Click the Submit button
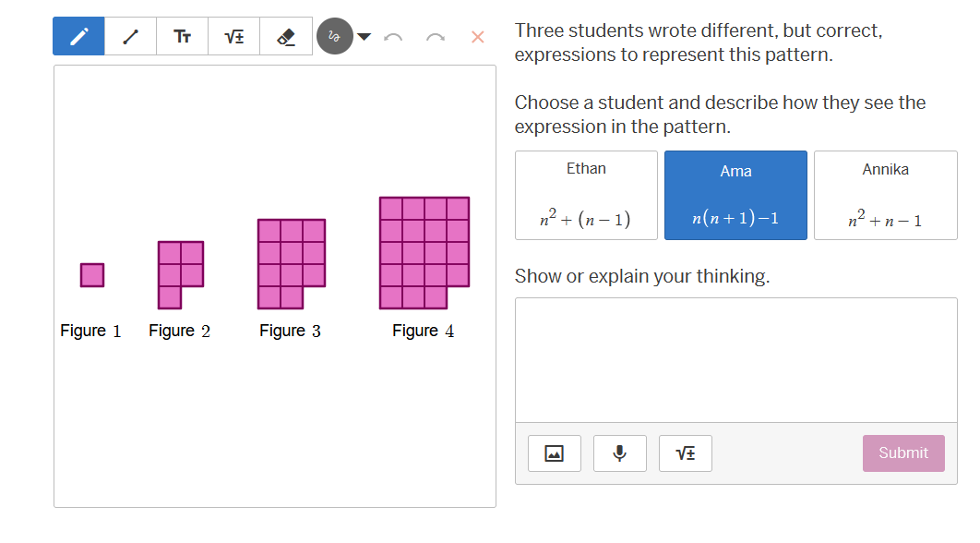The image size is (980, 543). [x=902, y=452]
